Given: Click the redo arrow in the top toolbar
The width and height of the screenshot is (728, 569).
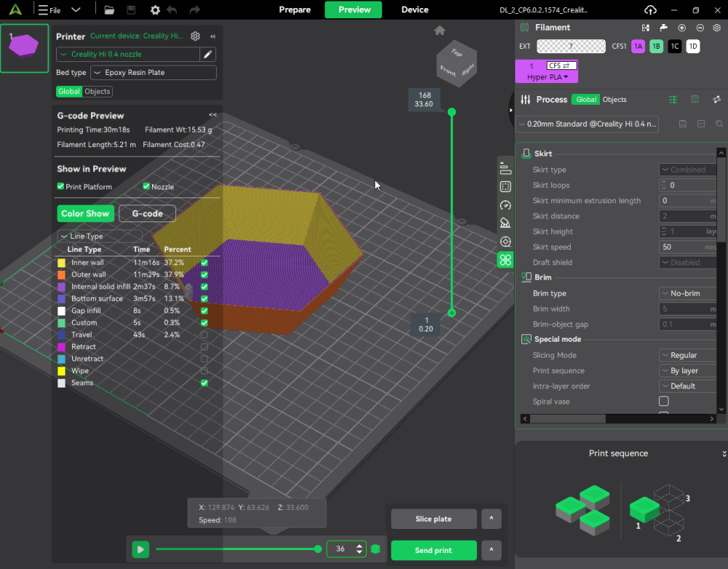Looking at the screenshot, I should click(195, 9).
